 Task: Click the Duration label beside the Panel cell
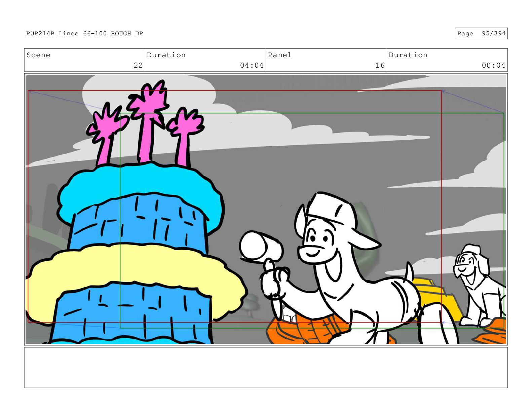(408, 55)
